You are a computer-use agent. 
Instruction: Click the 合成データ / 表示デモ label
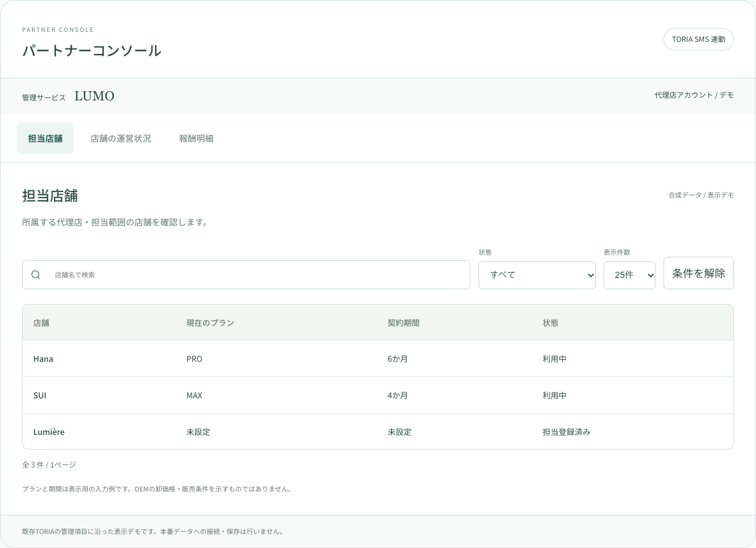click(x=701, y=196)
